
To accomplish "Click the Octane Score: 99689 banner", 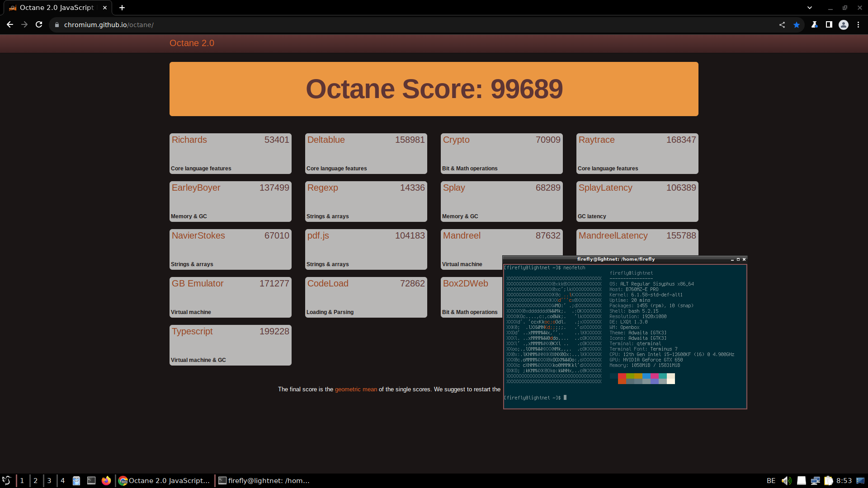I will point(434,89).
